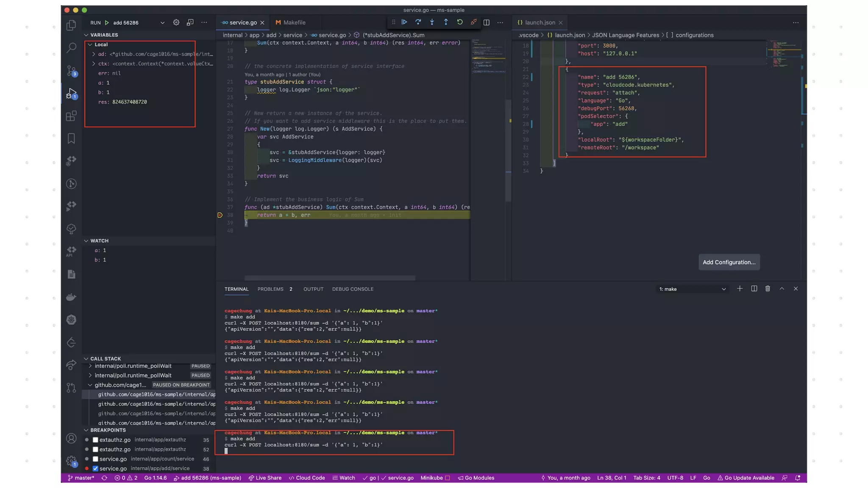
Task: Click Live Share in the status bar
Action: (x=265, y=478)
